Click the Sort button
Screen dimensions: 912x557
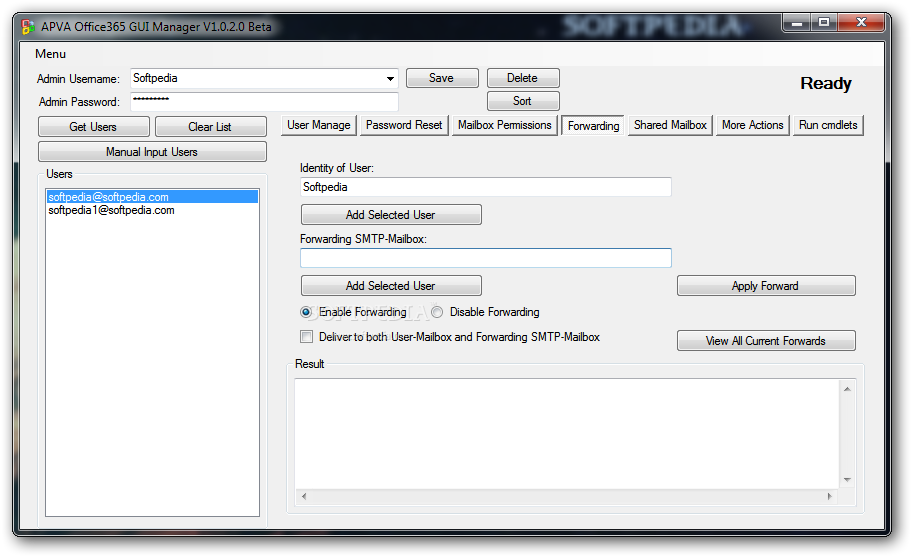pos(523,101)
